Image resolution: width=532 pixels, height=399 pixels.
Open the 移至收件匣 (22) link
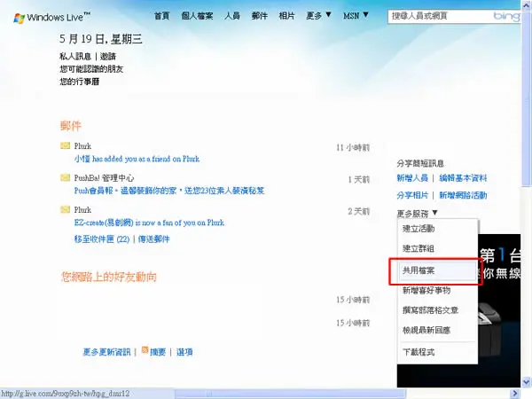point(102,239)
